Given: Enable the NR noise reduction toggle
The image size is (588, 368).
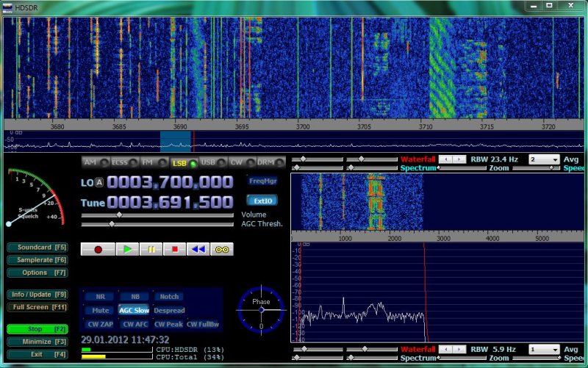Looking at the screenshot, I should coord(98,297).
